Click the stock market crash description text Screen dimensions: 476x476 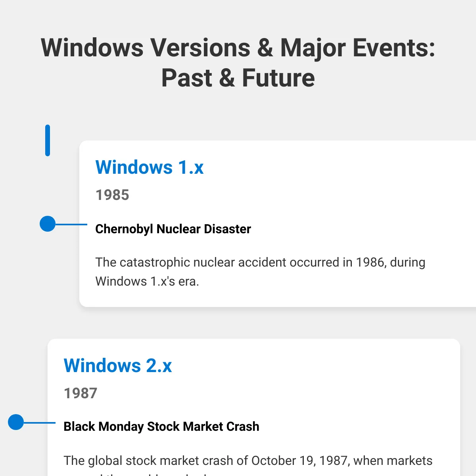pyautogui.click(x=248, y=465)
